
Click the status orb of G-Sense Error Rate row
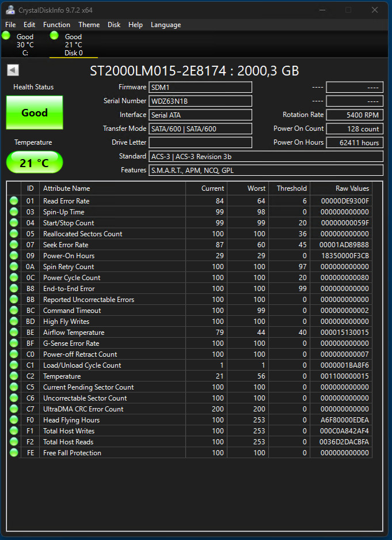tap(14, 343)
